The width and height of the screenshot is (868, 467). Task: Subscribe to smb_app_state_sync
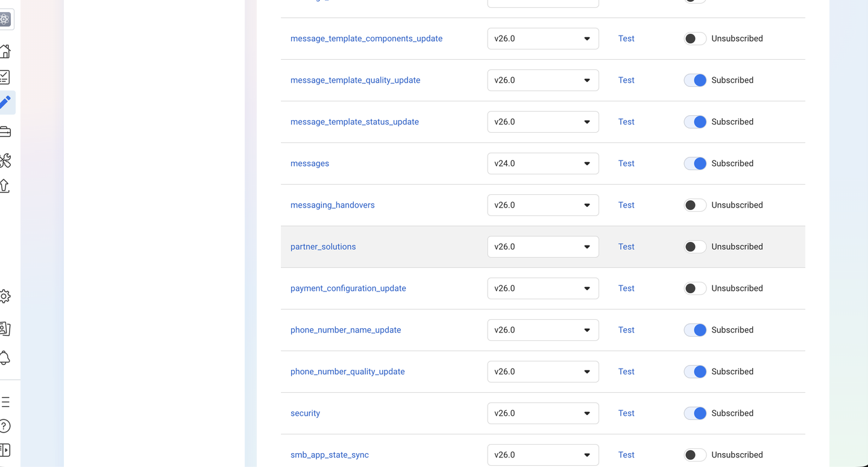(x=695, y=455)
